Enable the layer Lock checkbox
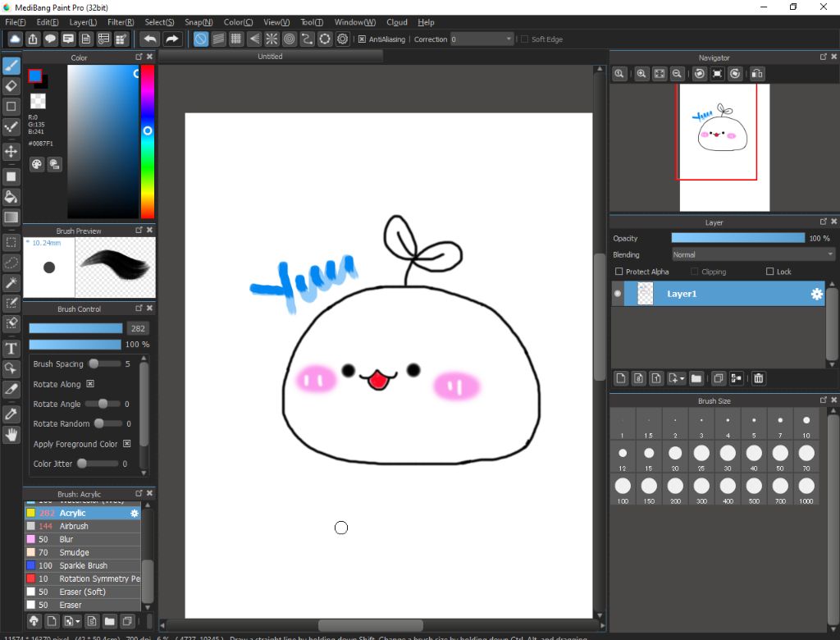 point(769,272)
